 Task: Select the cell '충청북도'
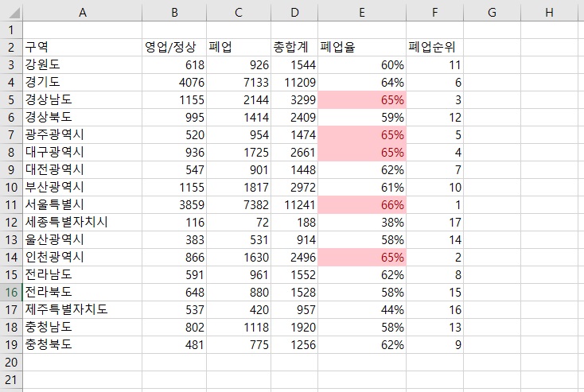point(82,345)
